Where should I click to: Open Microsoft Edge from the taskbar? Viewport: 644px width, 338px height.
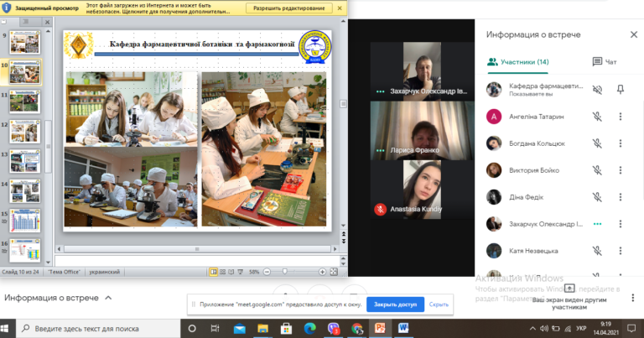coord(309,329)
